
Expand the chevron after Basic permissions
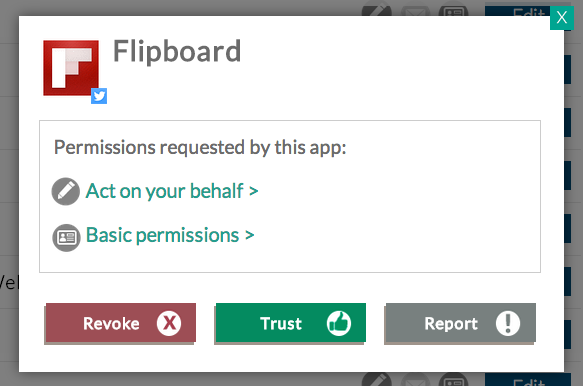(249, 235)
